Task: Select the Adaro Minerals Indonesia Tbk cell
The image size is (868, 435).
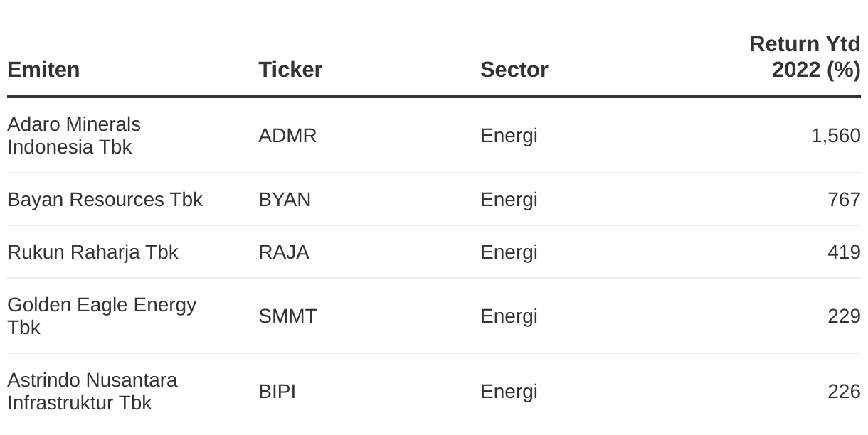Action: coord(74,136)
